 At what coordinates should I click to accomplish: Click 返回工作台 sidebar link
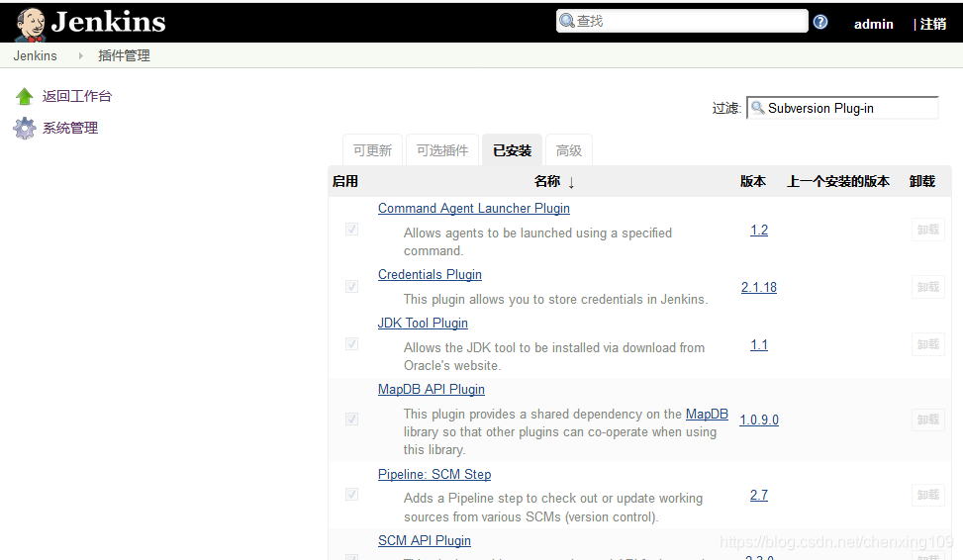coord(77,96)
